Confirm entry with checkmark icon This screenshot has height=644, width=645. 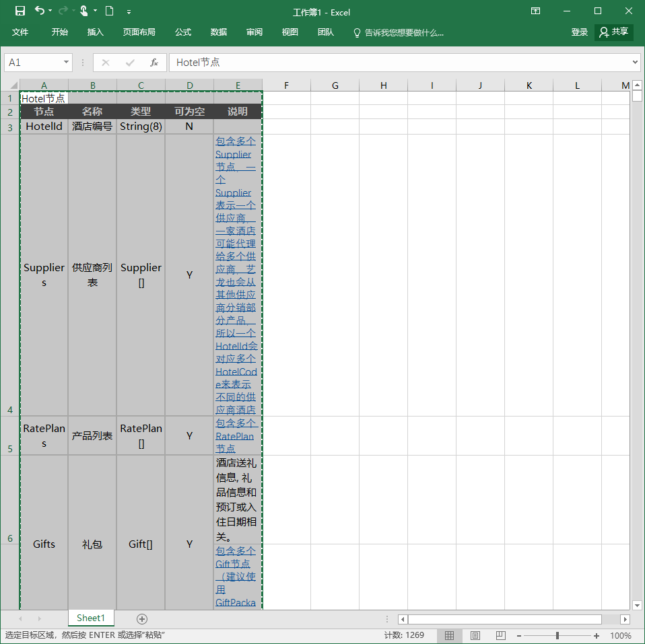[130, 63]
